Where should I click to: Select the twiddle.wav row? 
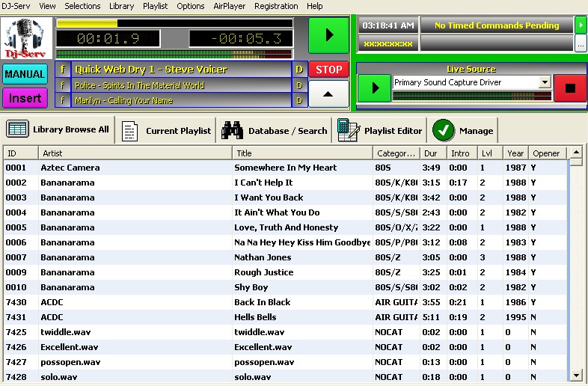pyautogui.click(x=285, y=332)
